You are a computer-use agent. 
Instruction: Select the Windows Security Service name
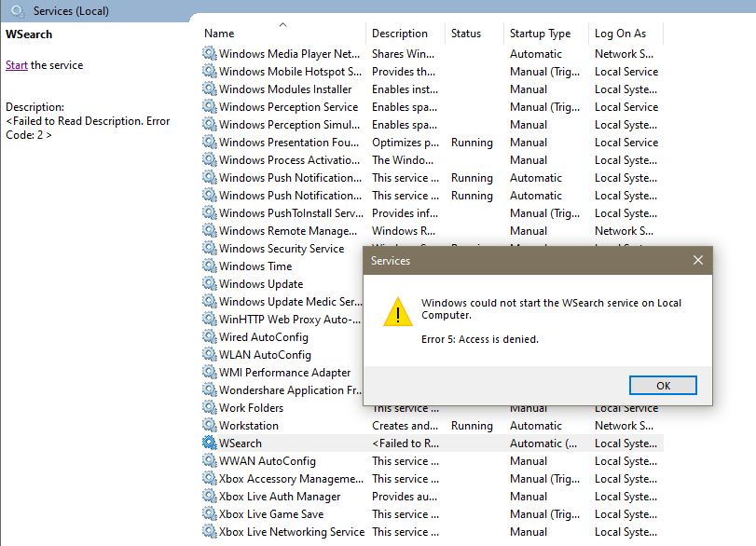pos(282,249)
